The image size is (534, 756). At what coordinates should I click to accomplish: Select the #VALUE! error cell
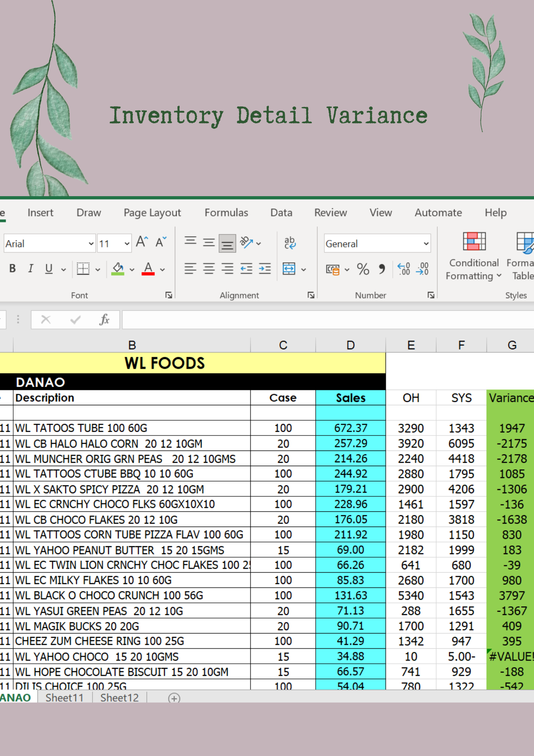511,657
